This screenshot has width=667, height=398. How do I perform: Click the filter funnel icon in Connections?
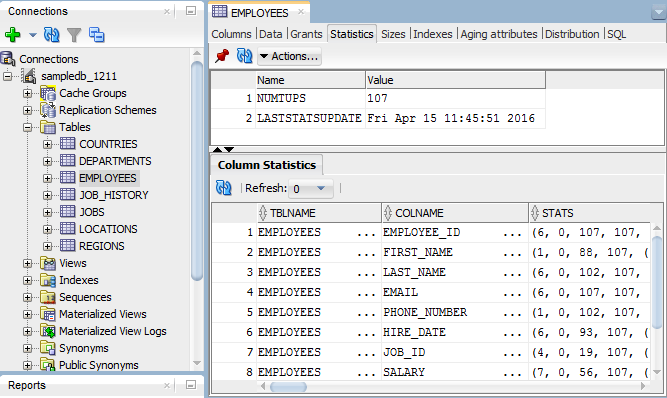74,35
